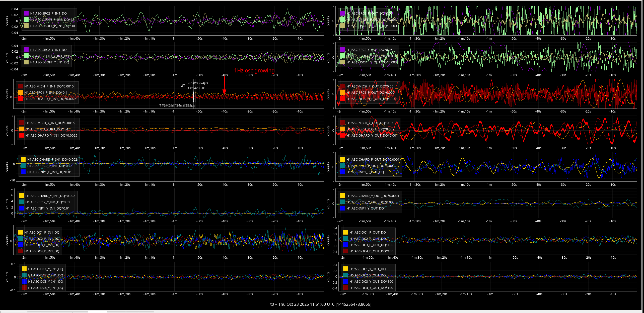Click the yellow DC1_P_OUT_DQ color swatch
The image size is (644, 313).
tap(345, 232)
